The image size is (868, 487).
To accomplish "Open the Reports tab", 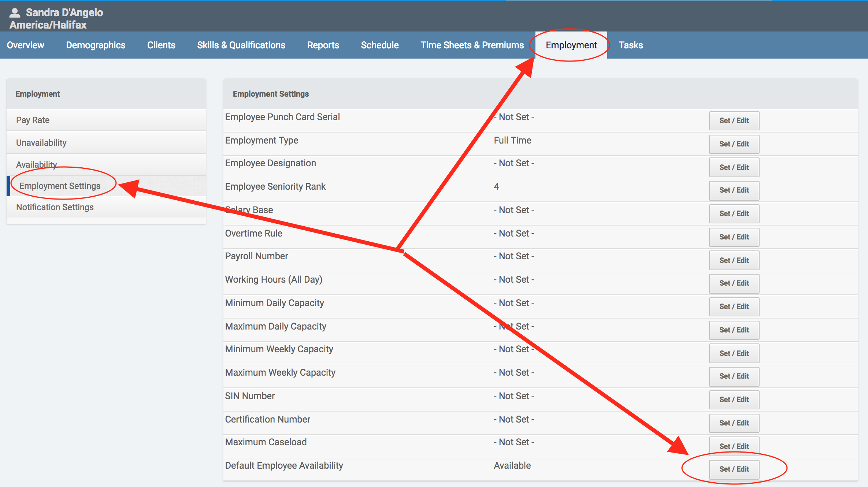I will [x=323, y=45].
